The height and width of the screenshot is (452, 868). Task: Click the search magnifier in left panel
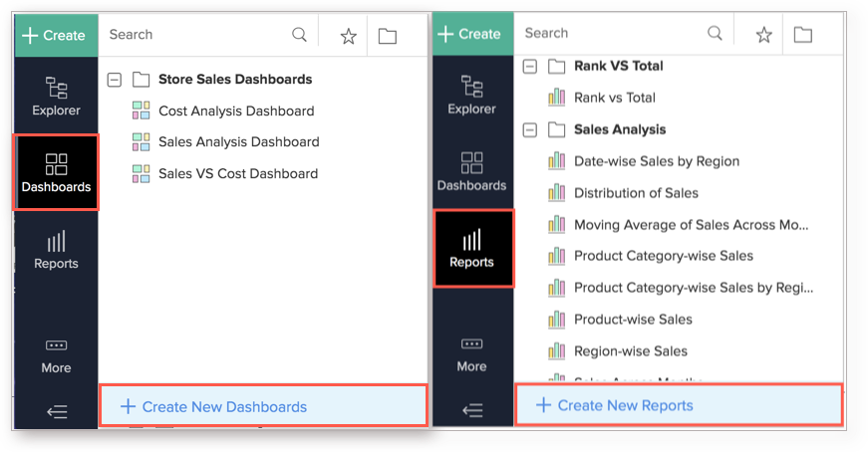pos(299,35)
